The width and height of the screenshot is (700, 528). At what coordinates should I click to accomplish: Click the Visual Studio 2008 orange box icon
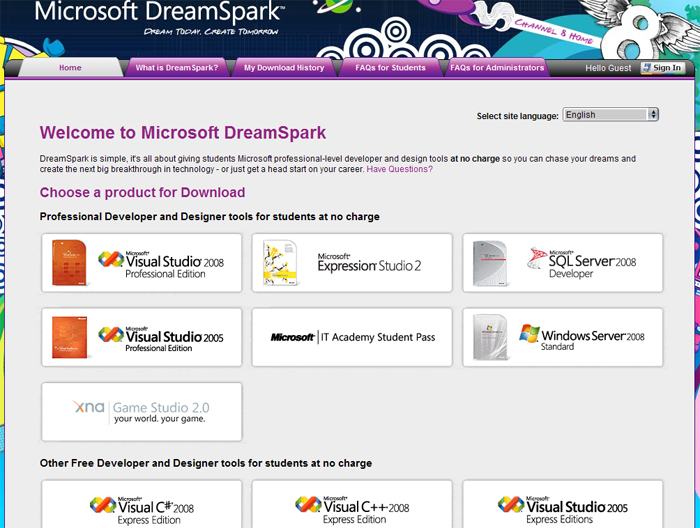coord(70,262)
